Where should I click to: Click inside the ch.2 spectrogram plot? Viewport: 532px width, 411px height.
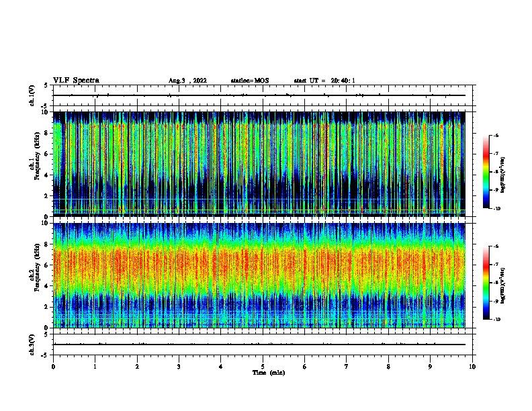tap(259, 275)
